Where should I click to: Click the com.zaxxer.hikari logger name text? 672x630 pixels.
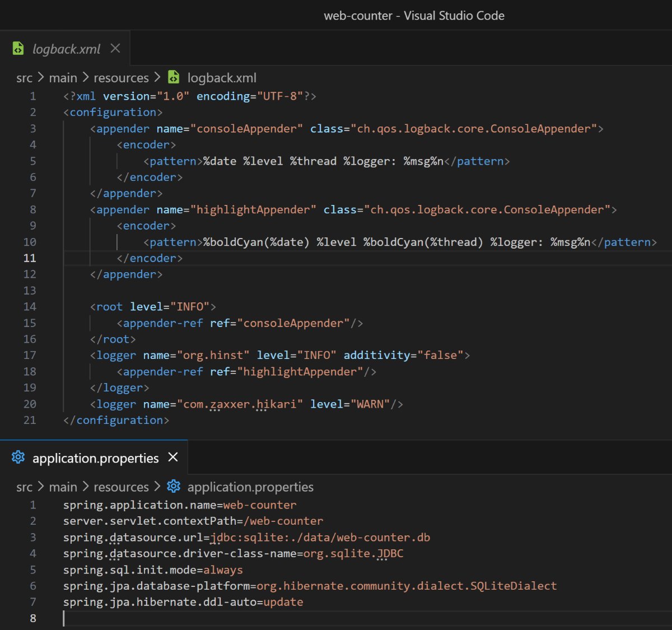(x=240, y=404)
